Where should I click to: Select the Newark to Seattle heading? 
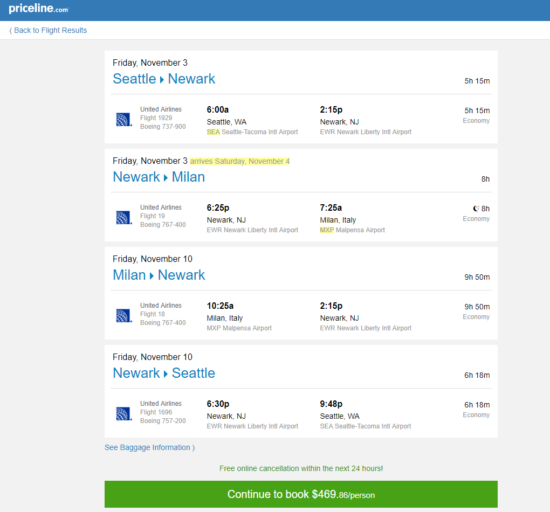coord(164,373)
